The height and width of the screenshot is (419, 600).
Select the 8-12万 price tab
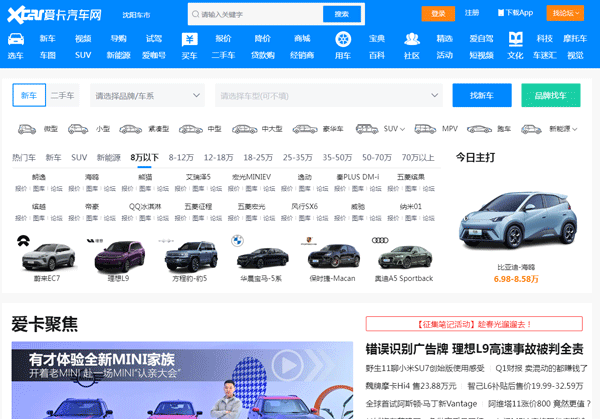coord(181,158)
